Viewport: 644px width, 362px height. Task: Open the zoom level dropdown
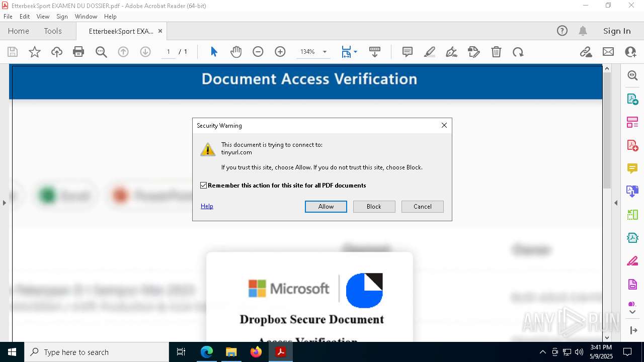[x=325, y=52]
